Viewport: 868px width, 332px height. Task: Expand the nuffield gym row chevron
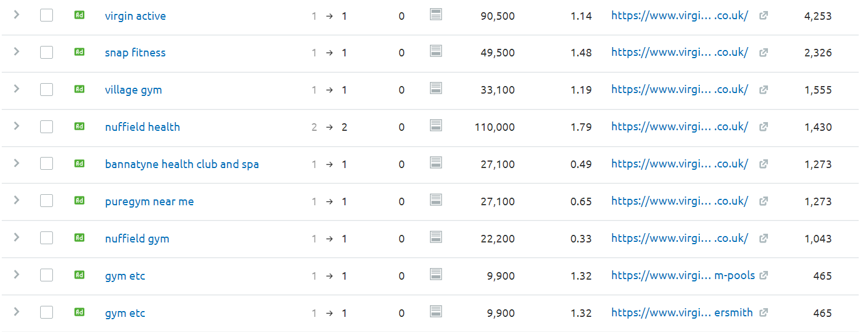pyautogui.click(x=17, y=238)
